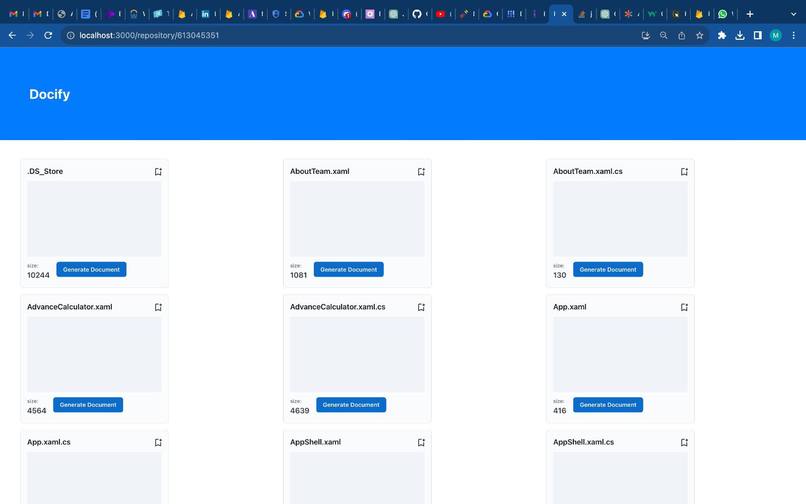Generate Document for AboutTeam.xaml.cs
The width and height of the screenshot is (806, 504).
click(x=608, y=269)
